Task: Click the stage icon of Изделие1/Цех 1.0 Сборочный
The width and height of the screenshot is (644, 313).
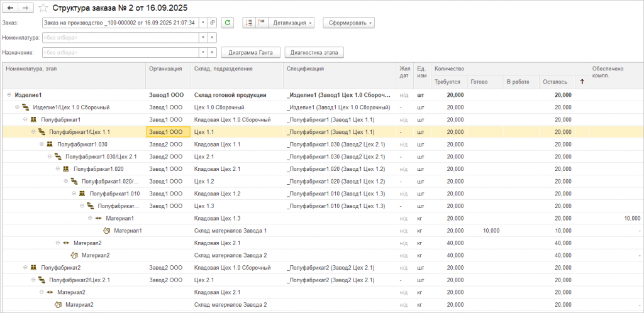Action: (25, 107)
